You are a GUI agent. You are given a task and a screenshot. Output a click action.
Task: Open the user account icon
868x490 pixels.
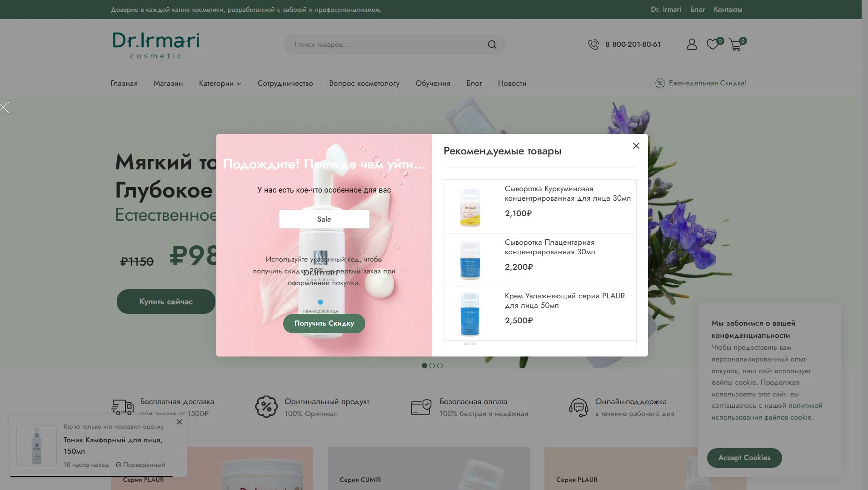(x=692, y=44)
